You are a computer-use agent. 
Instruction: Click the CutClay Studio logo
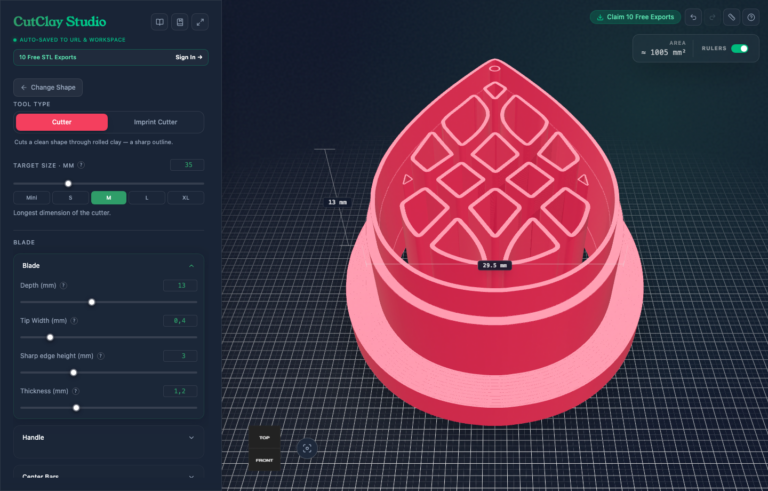(x=60, y=22)
